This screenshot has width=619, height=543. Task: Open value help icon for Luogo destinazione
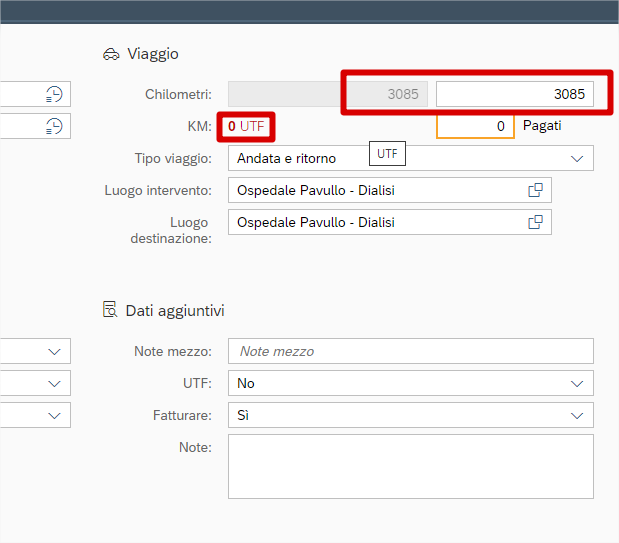[535, 222]
